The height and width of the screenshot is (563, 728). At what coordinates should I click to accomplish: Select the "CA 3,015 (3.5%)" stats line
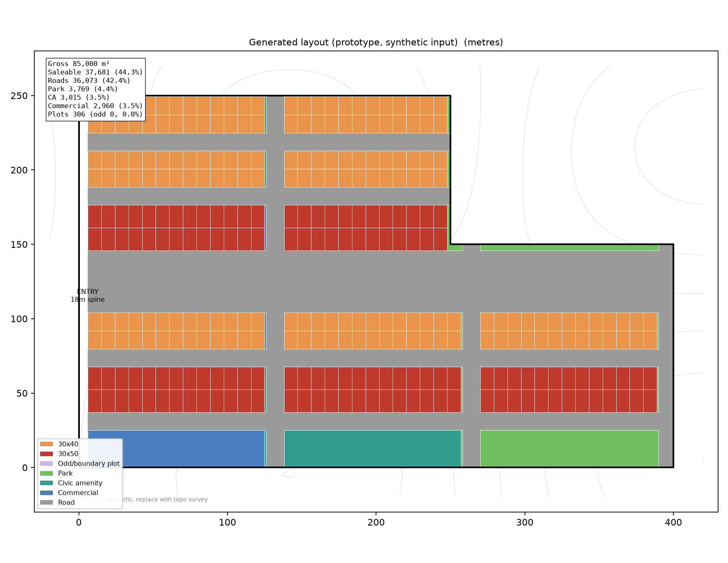pos(79,97)
